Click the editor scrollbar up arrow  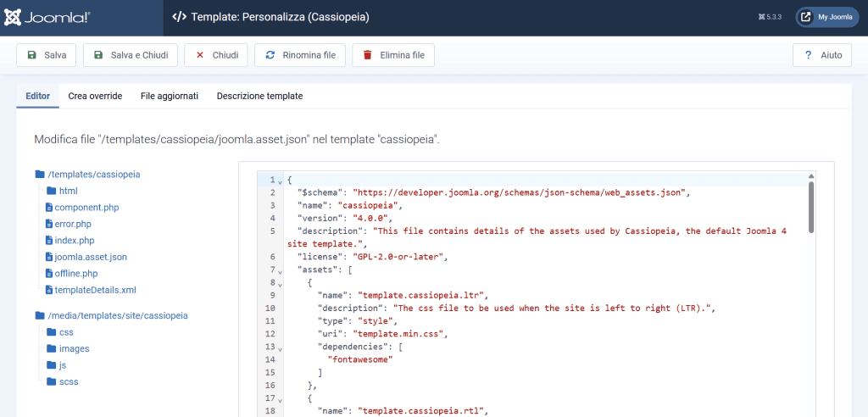click(811, 175)
